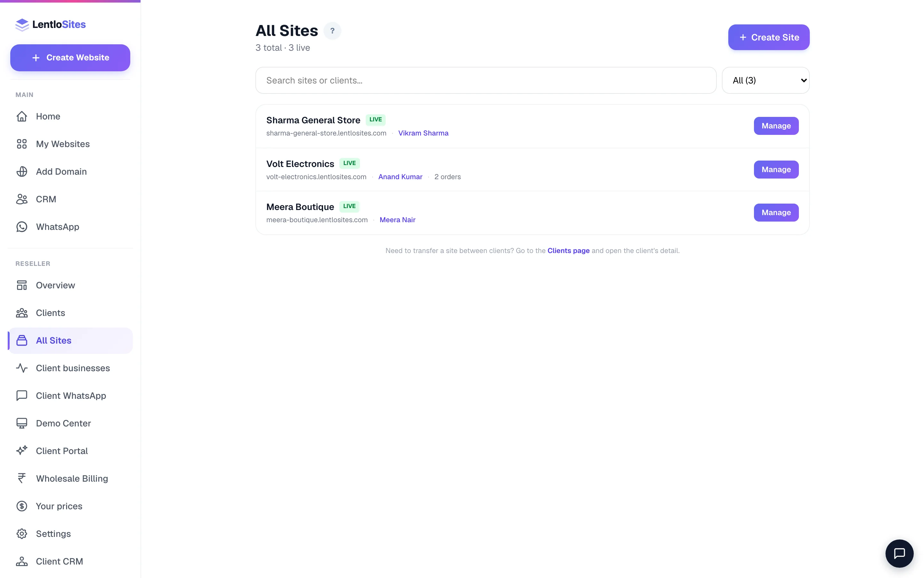
Task: Manage the Sharma General Store site
Action: pyautogui.click(x=776, y=126)
